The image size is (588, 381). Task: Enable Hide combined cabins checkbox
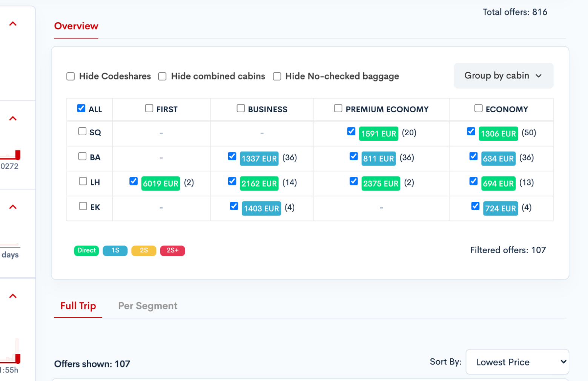162,77
